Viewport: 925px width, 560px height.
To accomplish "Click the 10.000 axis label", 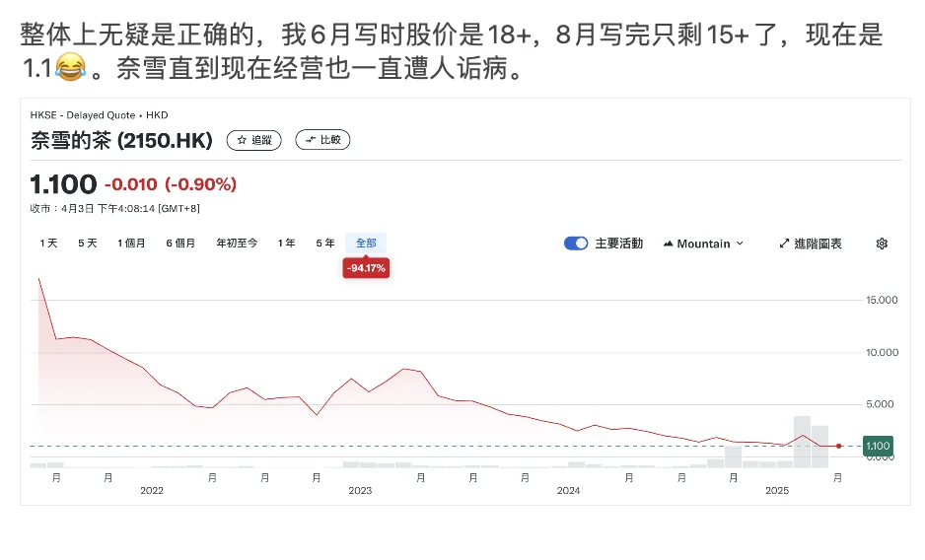I will (882, 352).
